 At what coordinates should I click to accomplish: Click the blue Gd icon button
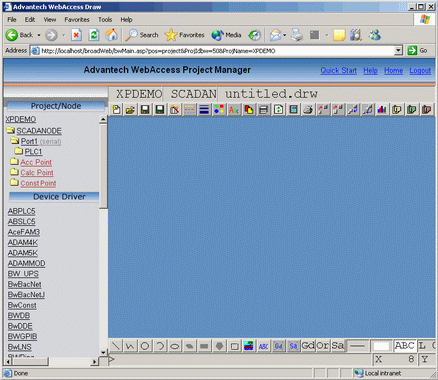(278, 346)
